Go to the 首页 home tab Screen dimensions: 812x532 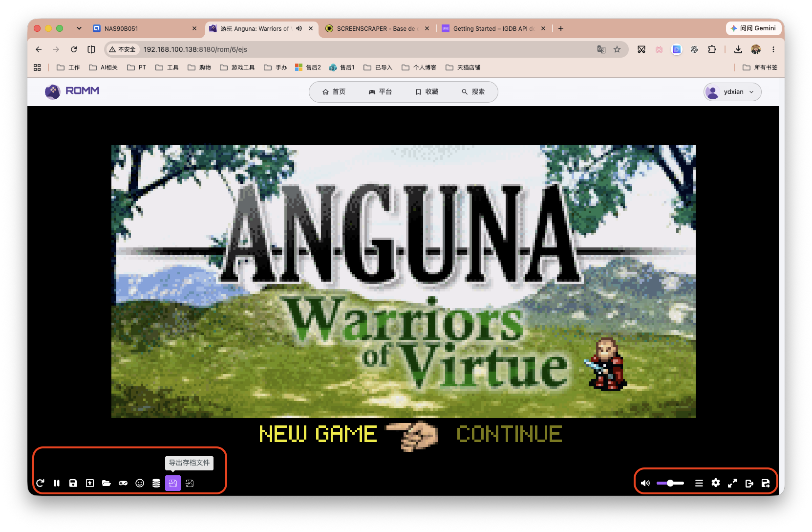coord(334,92)
